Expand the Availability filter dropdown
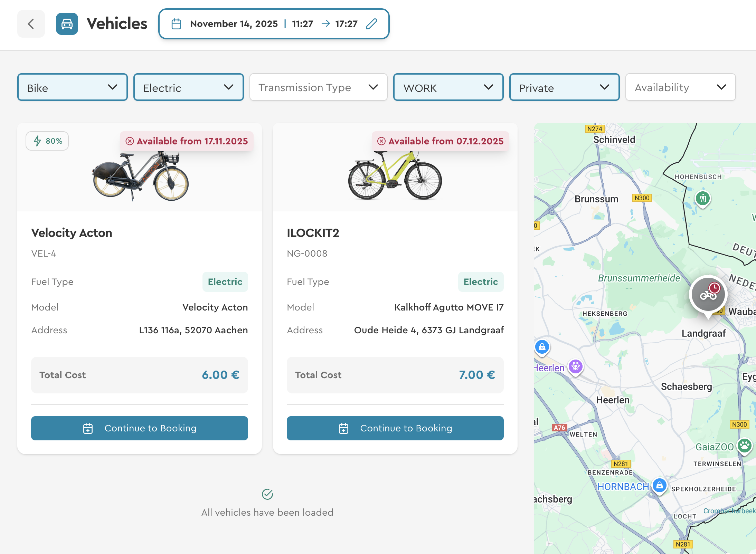The width and height of the screenshot is (756, 554). tap(680, 87)
